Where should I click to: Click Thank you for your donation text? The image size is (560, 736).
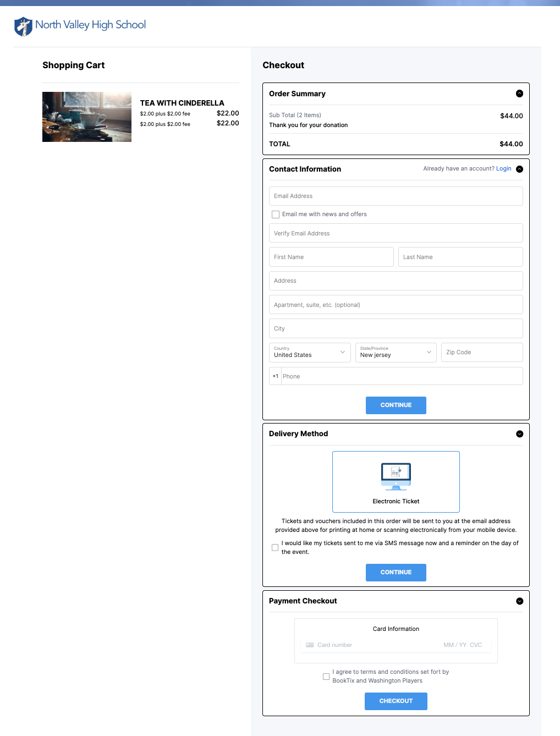pos(308,125)
